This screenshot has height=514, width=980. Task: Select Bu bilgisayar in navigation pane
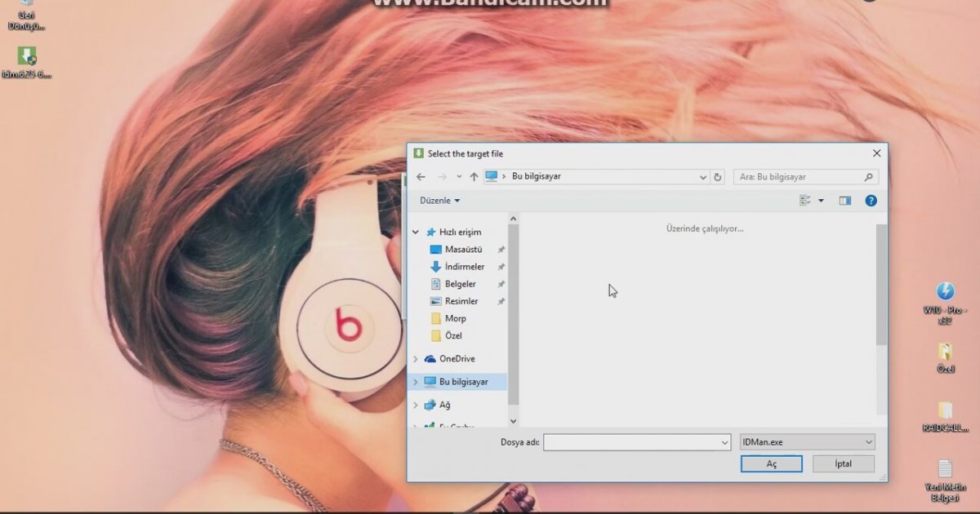pyautogui.click(x=463, y=382)
